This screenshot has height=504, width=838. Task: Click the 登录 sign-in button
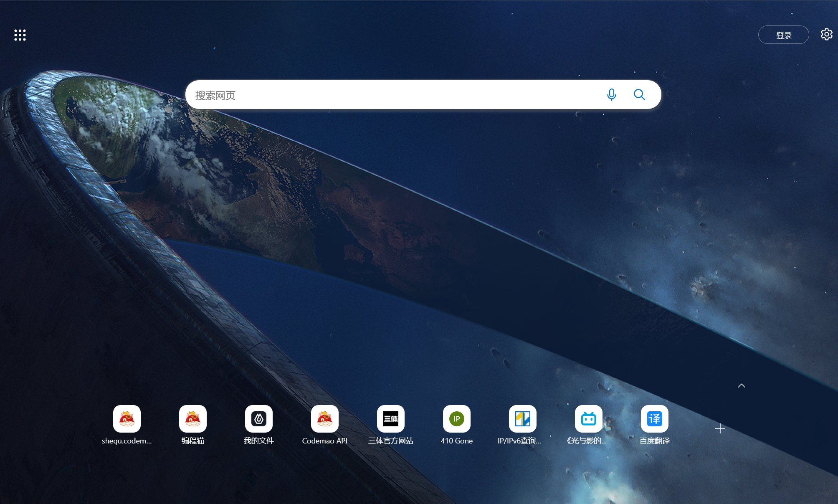783,35
